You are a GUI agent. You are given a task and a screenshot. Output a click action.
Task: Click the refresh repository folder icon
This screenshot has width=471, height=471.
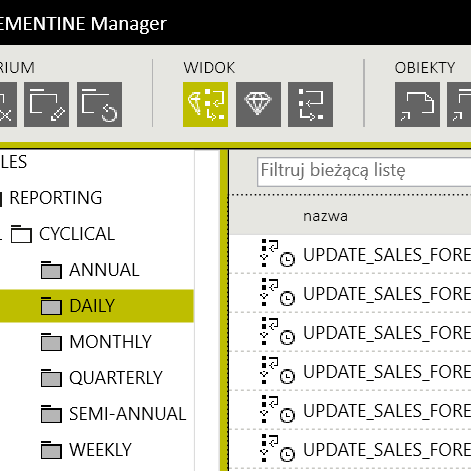tap(99, 104)
